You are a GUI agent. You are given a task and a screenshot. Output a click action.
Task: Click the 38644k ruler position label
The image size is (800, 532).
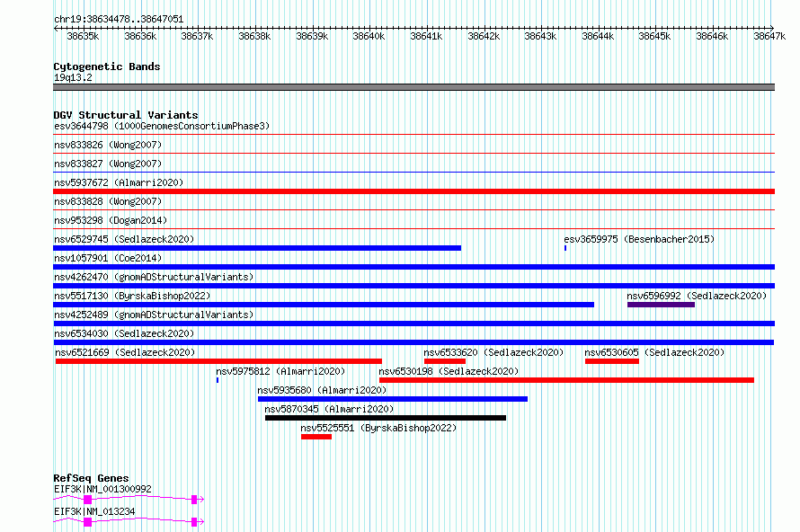598,36
